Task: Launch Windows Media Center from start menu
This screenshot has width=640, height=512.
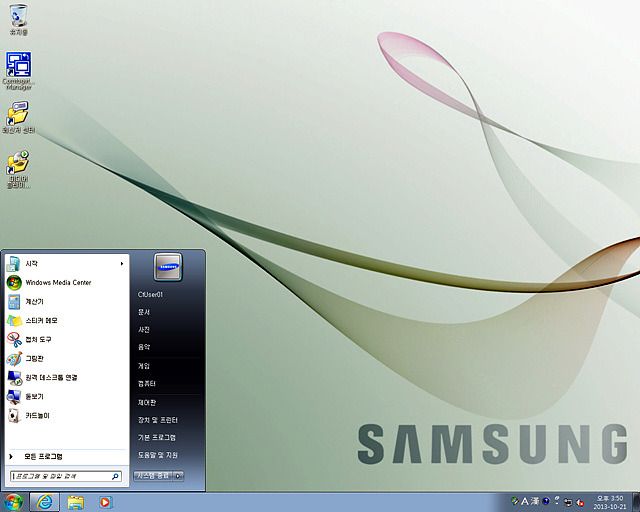Action: click(67, 283)
